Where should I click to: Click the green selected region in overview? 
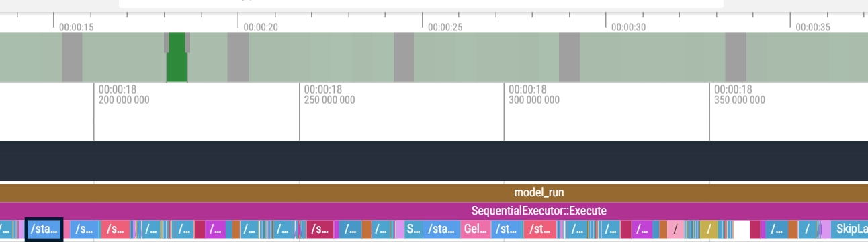click(177, 57)
